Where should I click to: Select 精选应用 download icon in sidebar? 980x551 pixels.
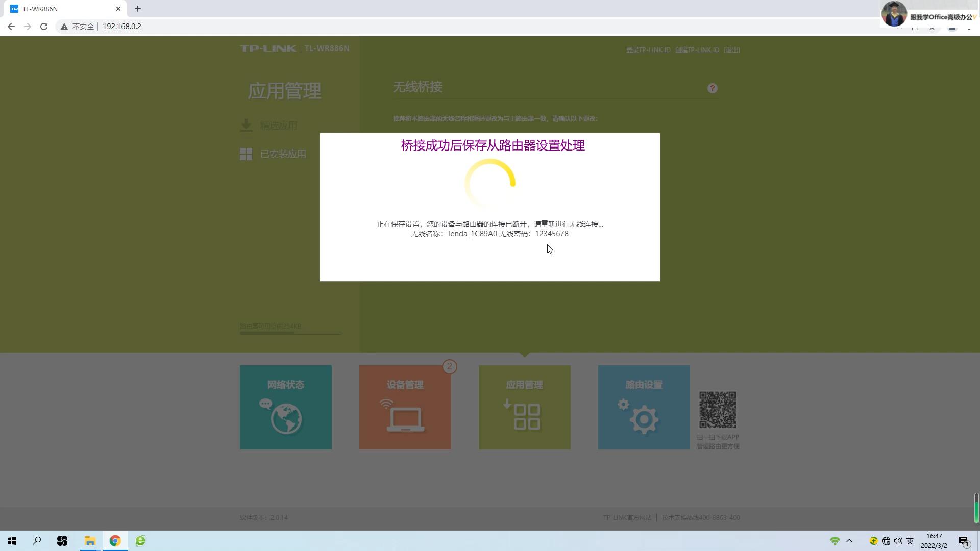click(x=247, y=124)
